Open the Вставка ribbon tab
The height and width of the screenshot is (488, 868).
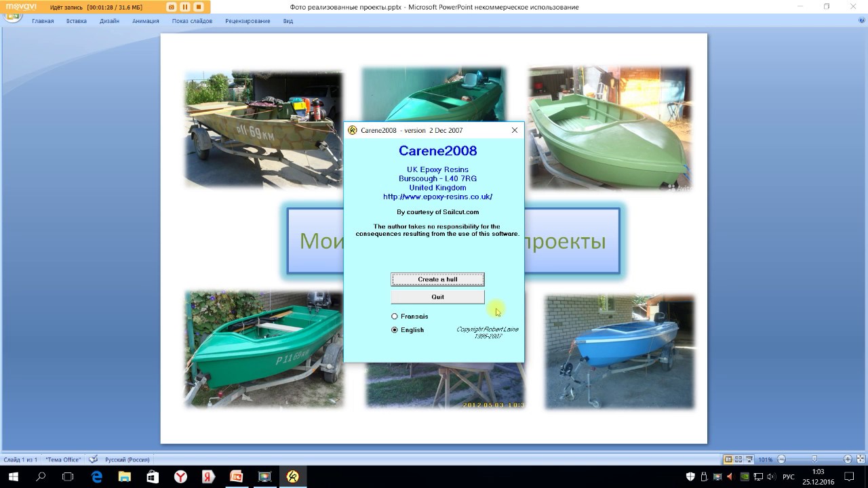click(x=77, y=21)
